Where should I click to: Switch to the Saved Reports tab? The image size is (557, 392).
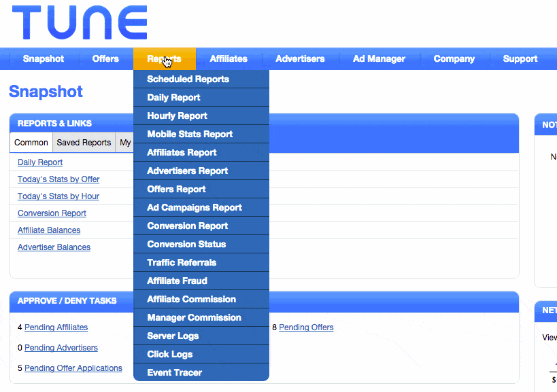click(84, 143)
